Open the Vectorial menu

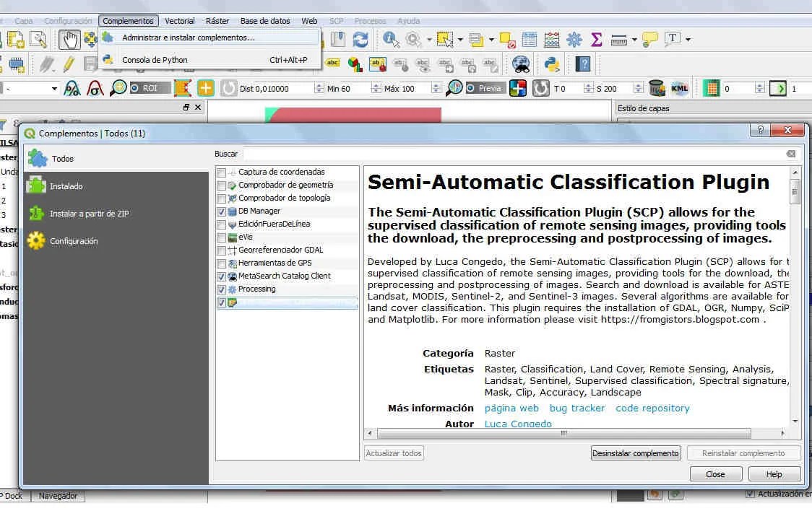pyautogui.click(x=180, y=21)
